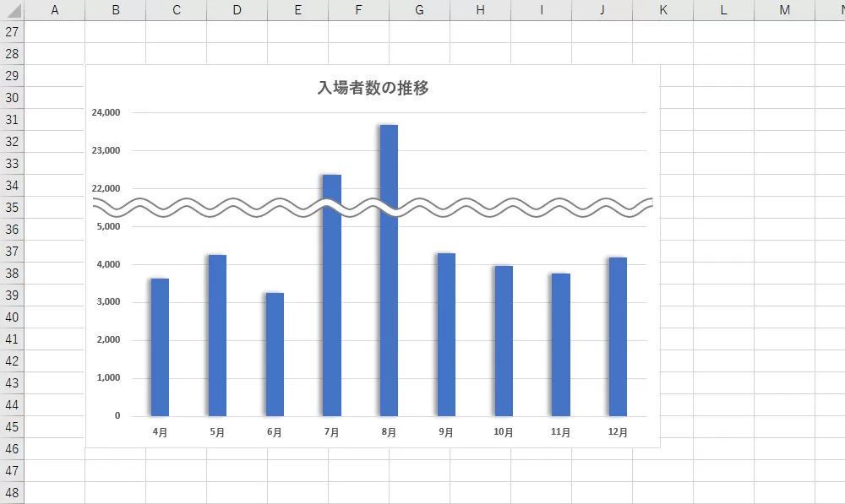Select row 28 header
845x504 pixels.
12,54
